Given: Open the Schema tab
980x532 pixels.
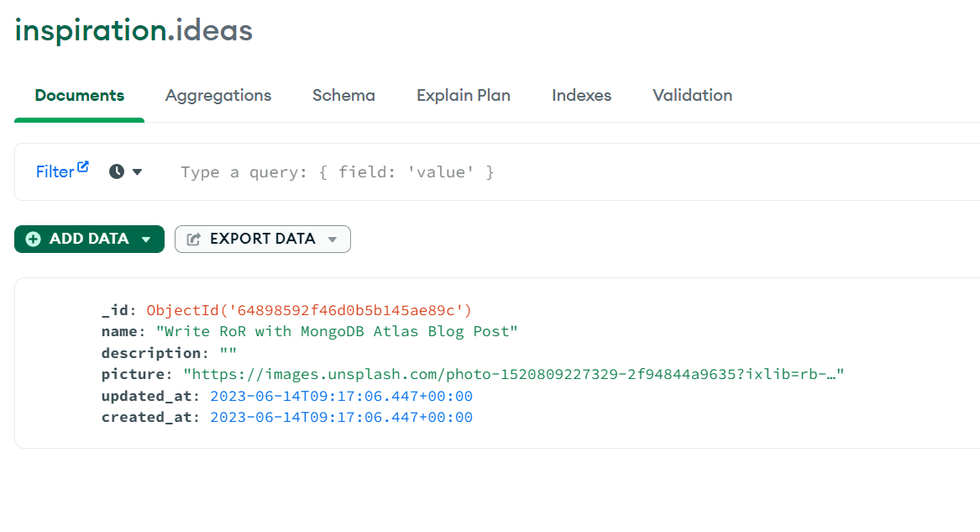Looking at the screenshot, I should tap(343, 95).
